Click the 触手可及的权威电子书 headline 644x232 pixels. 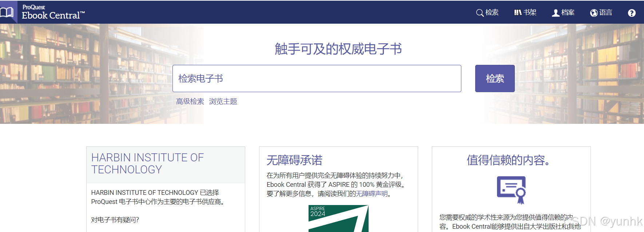pos(338,49)
